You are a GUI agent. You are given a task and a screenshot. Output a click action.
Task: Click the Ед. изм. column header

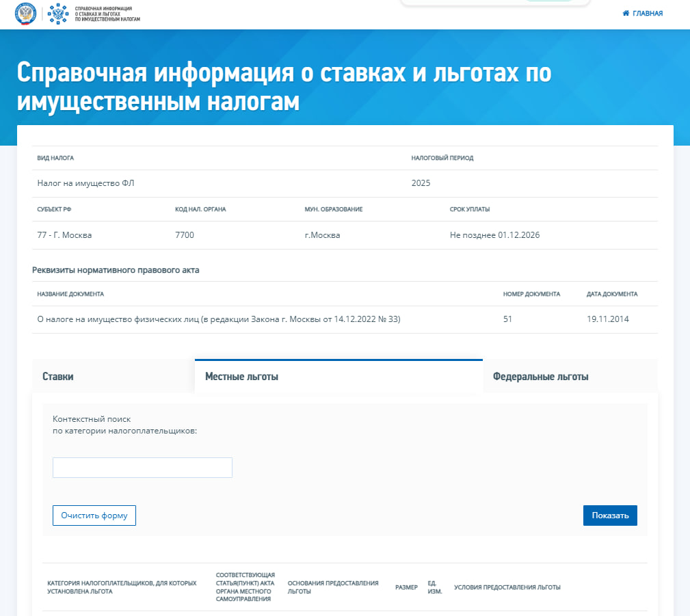(x=434, y=587)
